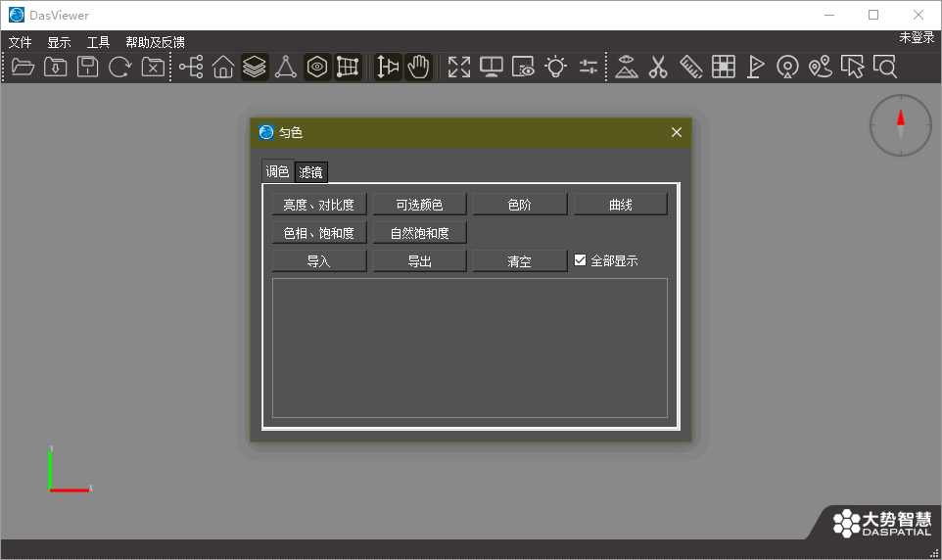Open the 文件 menu
The image size is (942, 560).
coord(20,42)
